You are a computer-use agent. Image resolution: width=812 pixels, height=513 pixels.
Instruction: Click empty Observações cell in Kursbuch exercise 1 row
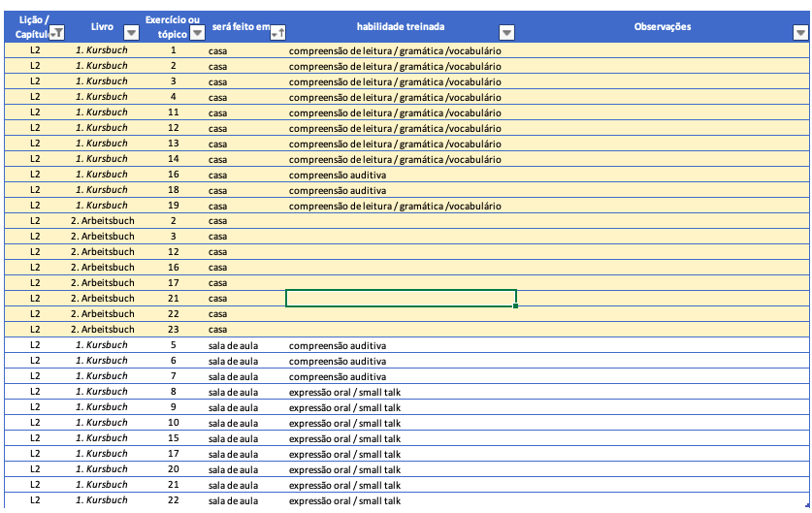click(x=662, y=49)
